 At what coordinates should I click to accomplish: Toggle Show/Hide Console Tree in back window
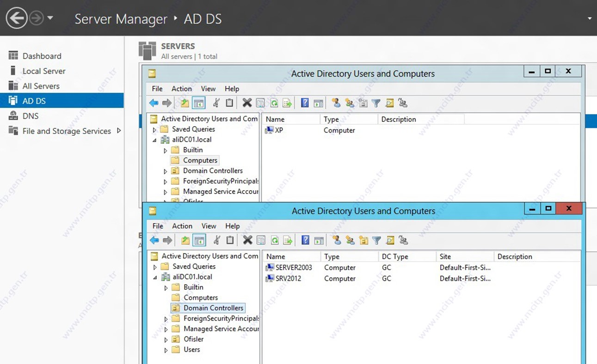(x=199, y=103)
